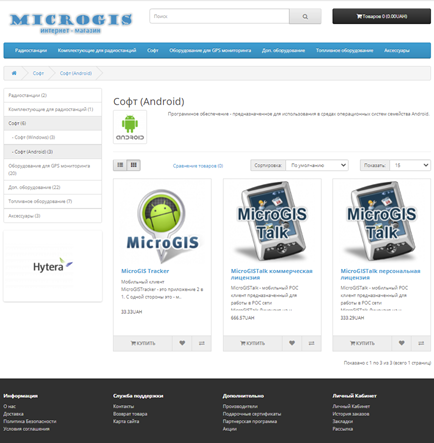The image size is (434, 443).
Task: Select Топливное оборудование (7) sidebar category
Action: [x=53, y=201]
